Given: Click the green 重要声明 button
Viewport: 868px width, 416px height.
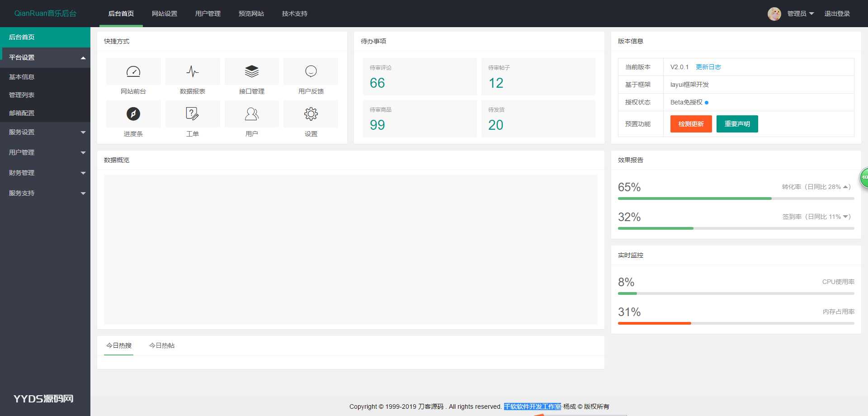Looking at the screenshot, I should 737,124.
